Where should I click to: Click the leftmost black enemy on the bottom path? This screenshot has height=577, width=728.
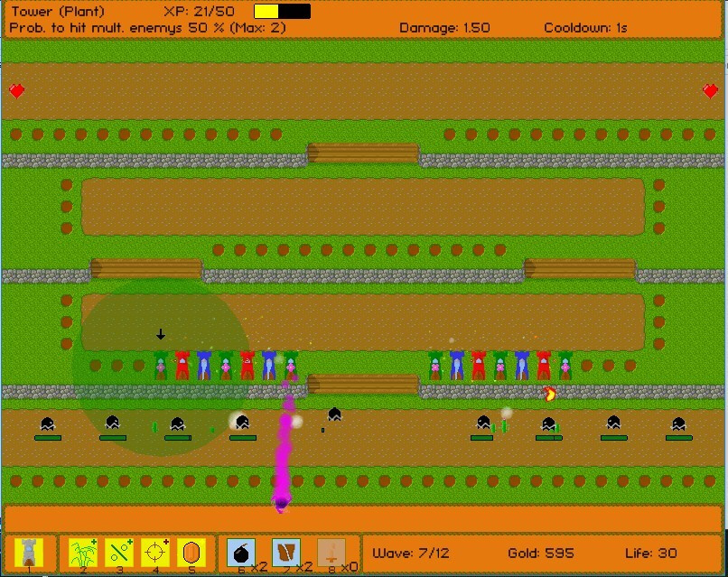click(47, 423)
